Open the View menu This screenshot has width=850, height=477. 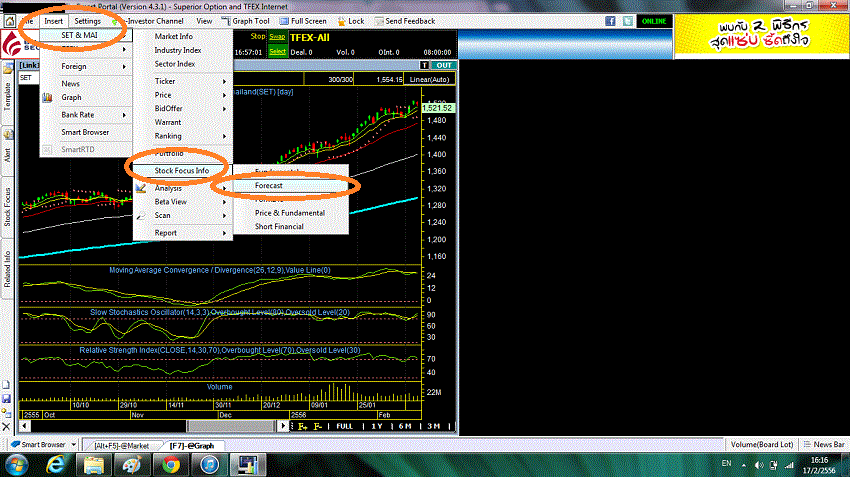tap(204, 21)
